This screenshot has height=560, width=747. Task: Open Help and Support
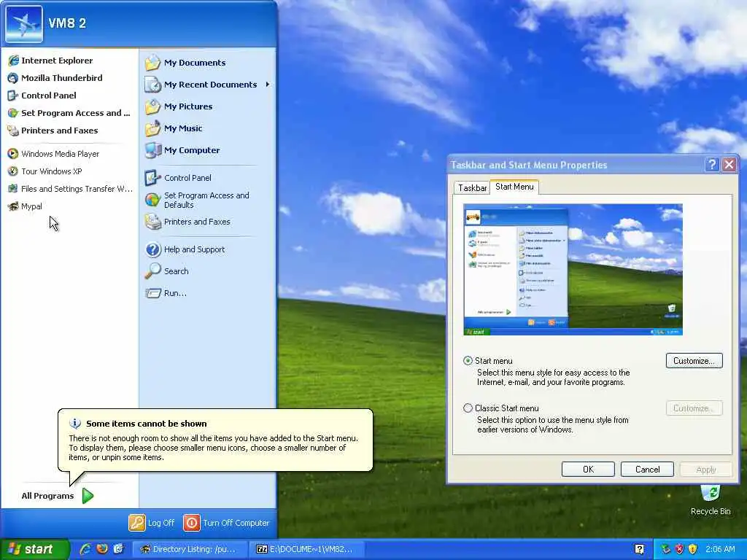(185, 249)
